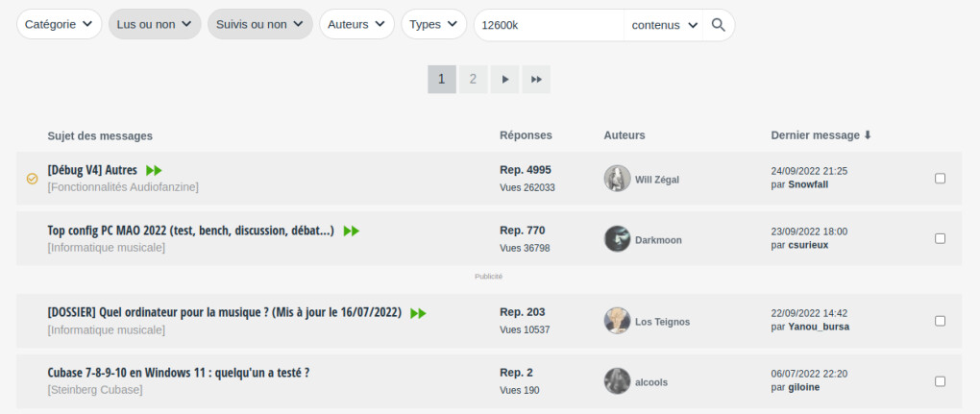Viewport: 980px width, 414px height.
Task: Open last poster Yanou_bursa
Action: (819, 327)
